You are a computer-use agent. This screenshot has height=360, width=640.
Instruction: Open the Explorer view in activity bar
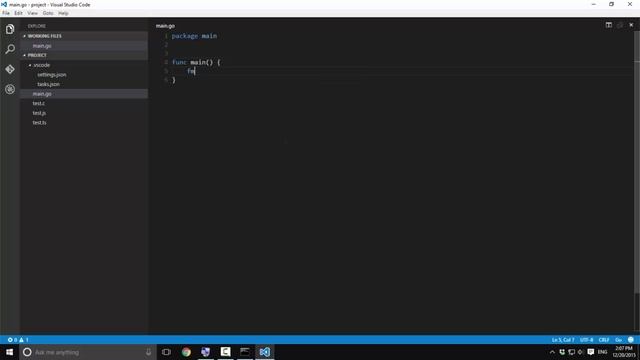click(x=10, y=29)
